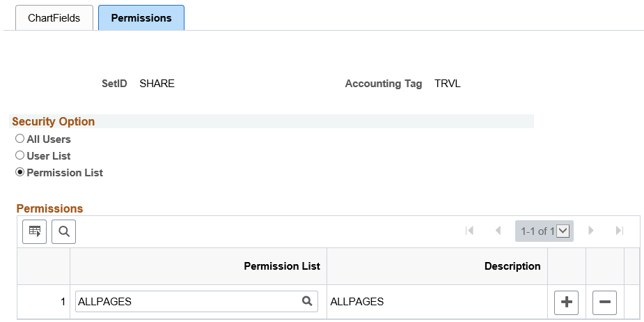Viewport: 644px width, 322px height.
Task: Open the grid personalize/action menu icon
Action: pos(35,231)
